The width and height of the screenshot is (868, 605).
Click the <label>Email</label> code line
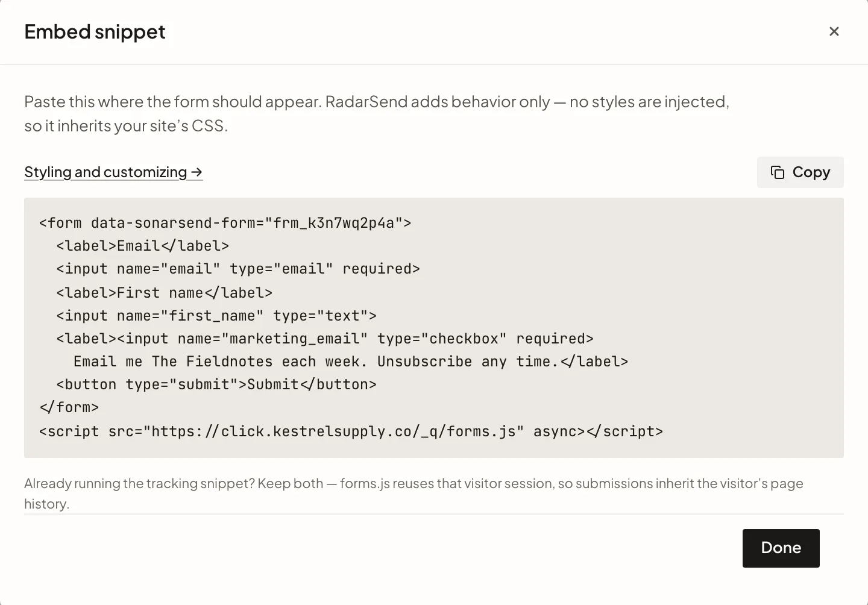tap(143, 246)
